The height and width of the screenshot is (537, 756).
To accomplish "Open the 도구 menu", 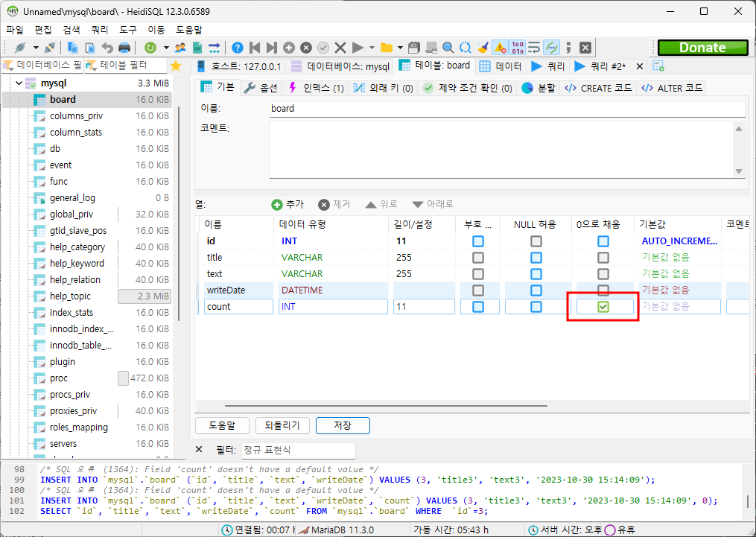I will 128,30.
